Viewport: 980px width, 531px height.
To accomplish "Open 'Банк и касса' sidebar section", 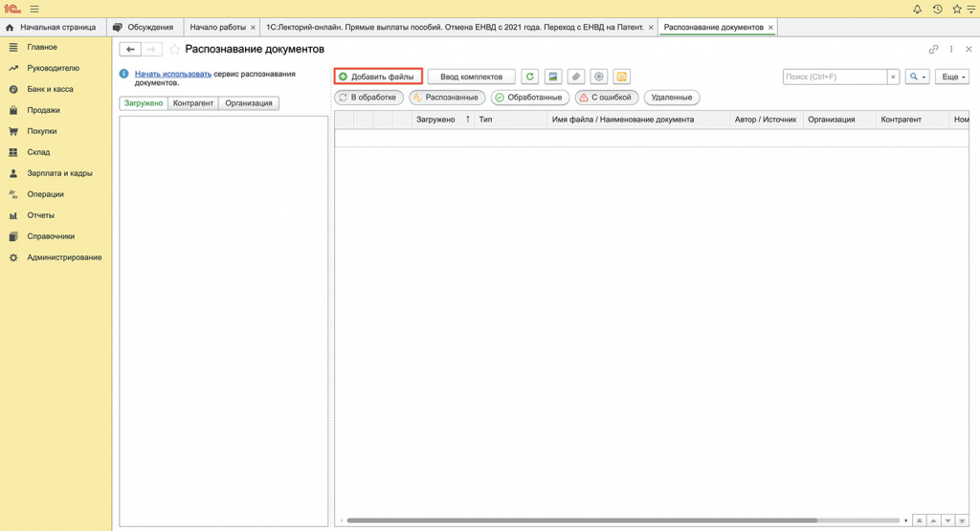I will click(x=50, y=89).
